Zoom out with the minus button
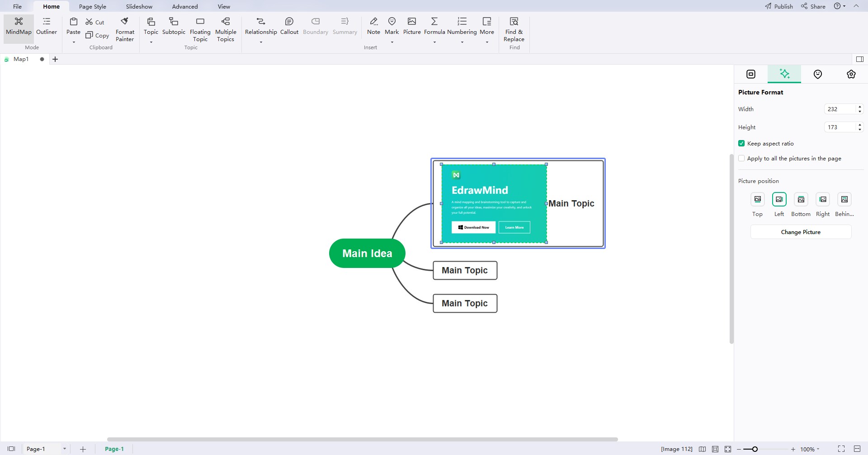Viewport: 868px width, 455px height. click(x=739, y=449)
